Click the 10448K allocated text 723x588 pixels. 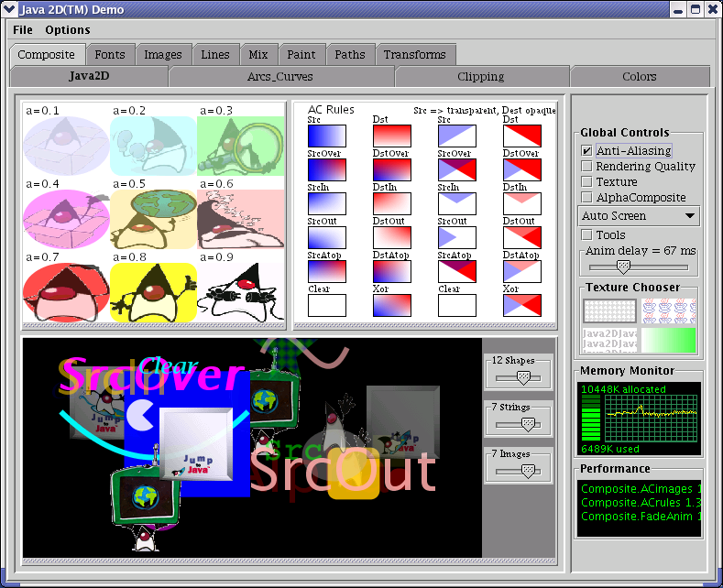(623, 389)
